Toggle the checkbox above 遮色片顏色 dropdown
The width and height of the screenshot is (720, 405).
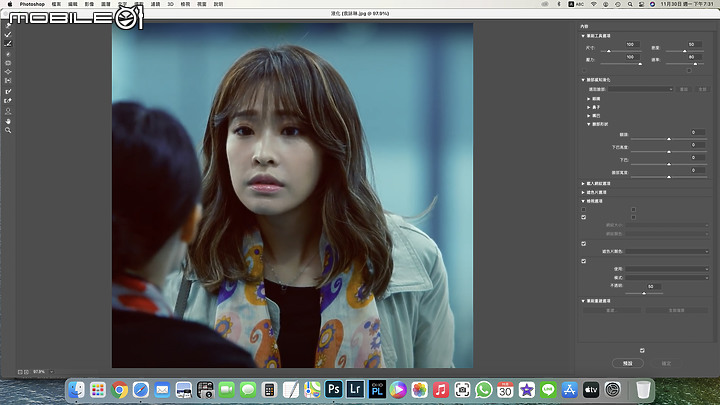(584, 244)
